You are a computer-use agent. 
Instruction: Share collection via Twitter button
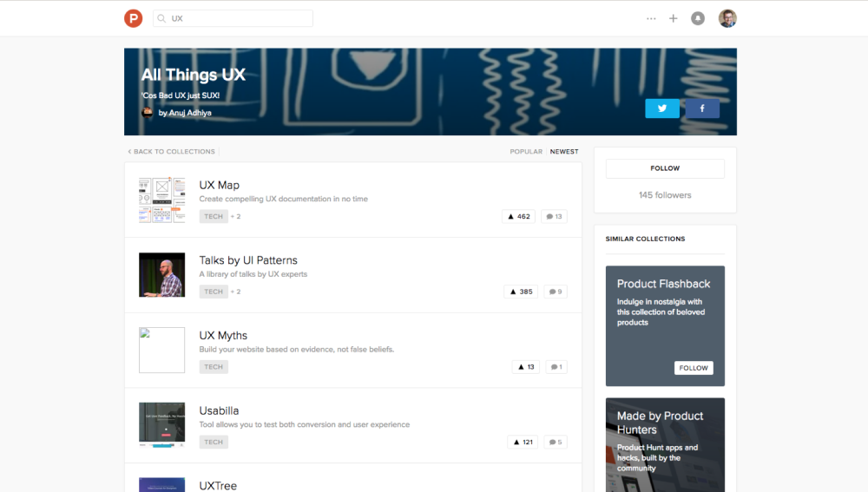tap(662, 108)
